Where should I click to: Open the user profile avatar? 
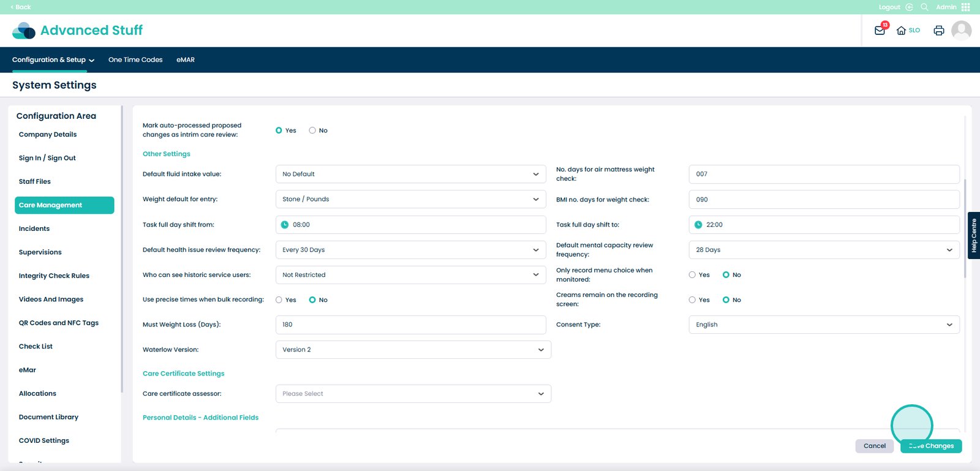961,30
